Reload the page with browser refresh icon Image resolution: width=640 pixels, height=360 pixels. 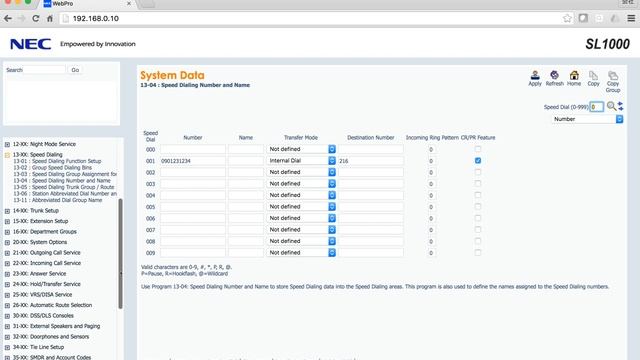[36, 18]
